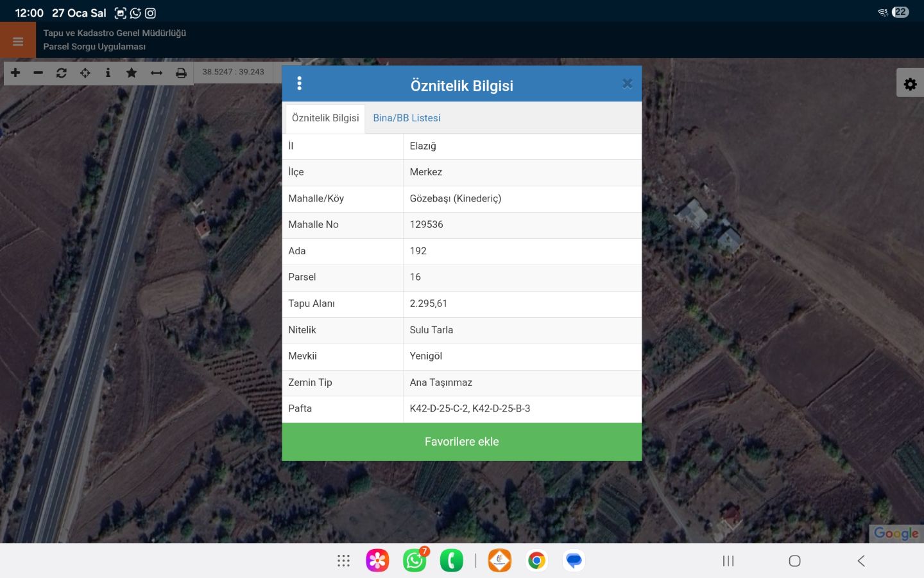Switch to Bina/BB Listesi tab
The width and height of the screenshot is (924, 578).
(x=406, y=118)
